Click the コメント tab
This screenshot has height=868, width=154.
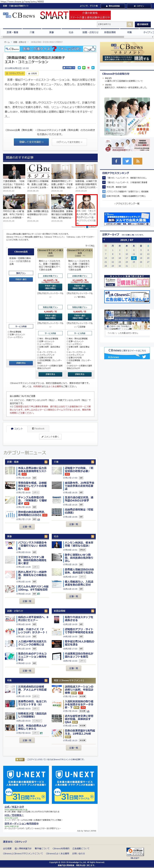[x=17, y=429]
